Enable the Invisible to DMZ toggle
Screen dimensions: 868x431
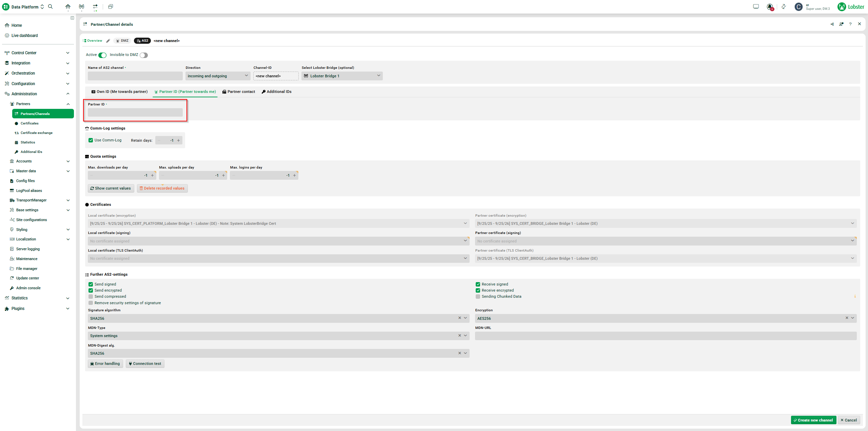pyautogui.click(x=144, y=55)
